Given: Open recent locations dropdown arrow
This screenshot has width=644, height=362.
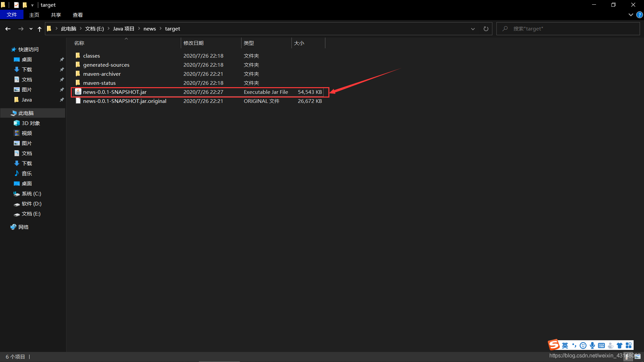Looking at the screenshot, I should 31,29.
